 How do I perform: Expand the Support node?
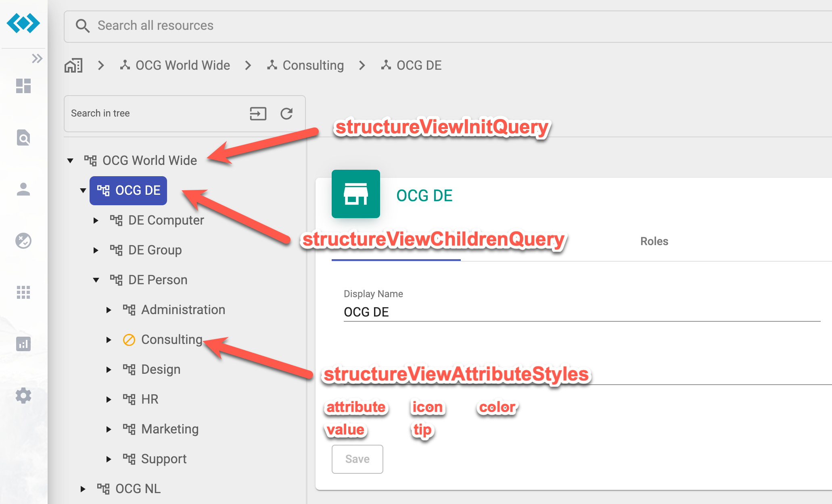point(109,459)
